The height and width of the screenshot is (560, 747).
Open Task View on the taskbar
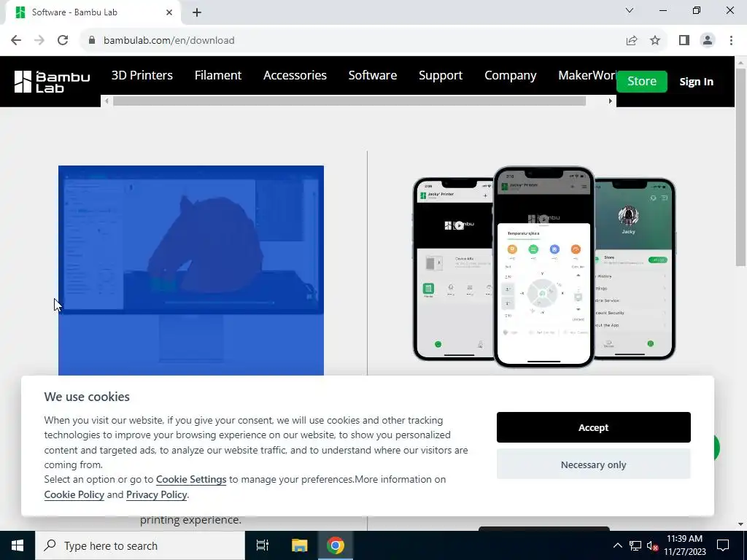point(263,545)
